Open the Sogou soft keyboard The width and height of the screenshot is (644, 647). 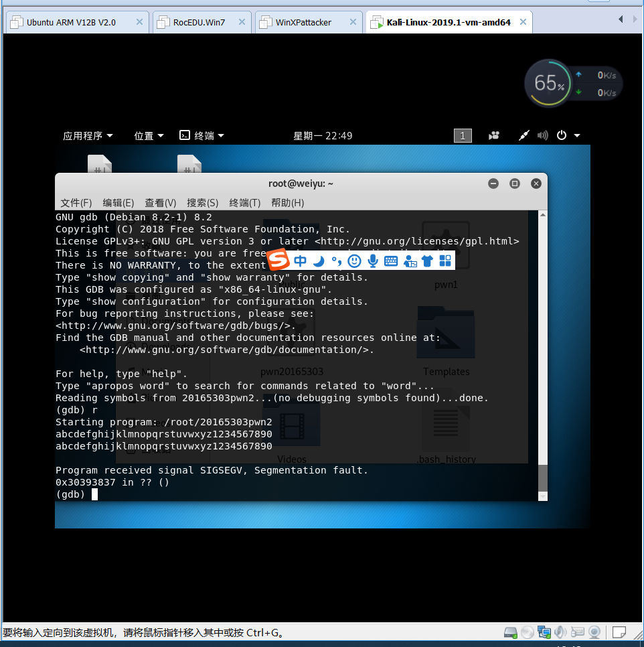390,261
